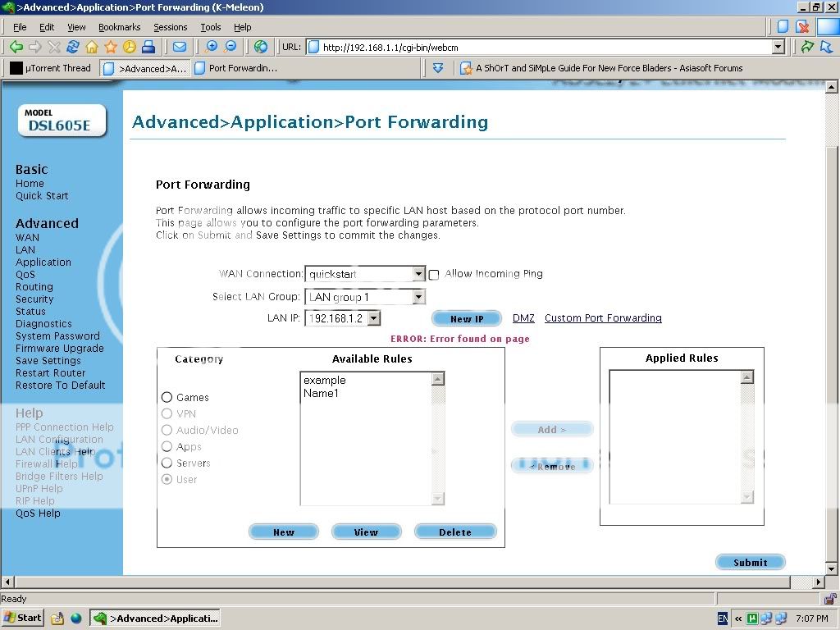Select the example rule in Available Rules
The width and height of the screenshot is (840, 630).
325,381
